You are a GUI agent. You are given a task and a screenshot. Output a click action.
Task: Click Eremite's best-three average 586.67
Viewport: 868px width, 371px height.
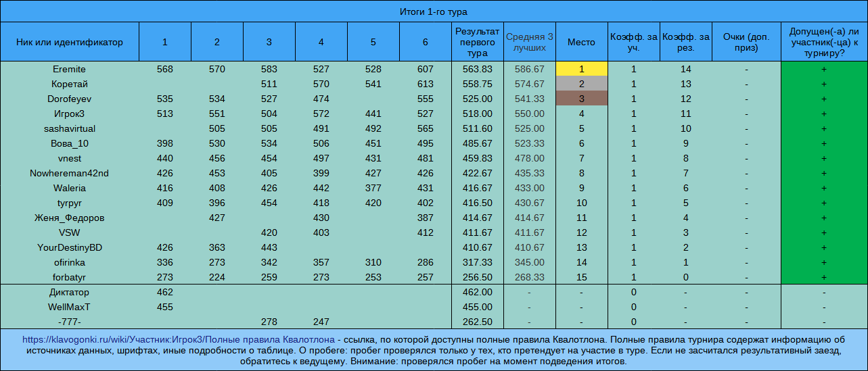tap(530, 70)
